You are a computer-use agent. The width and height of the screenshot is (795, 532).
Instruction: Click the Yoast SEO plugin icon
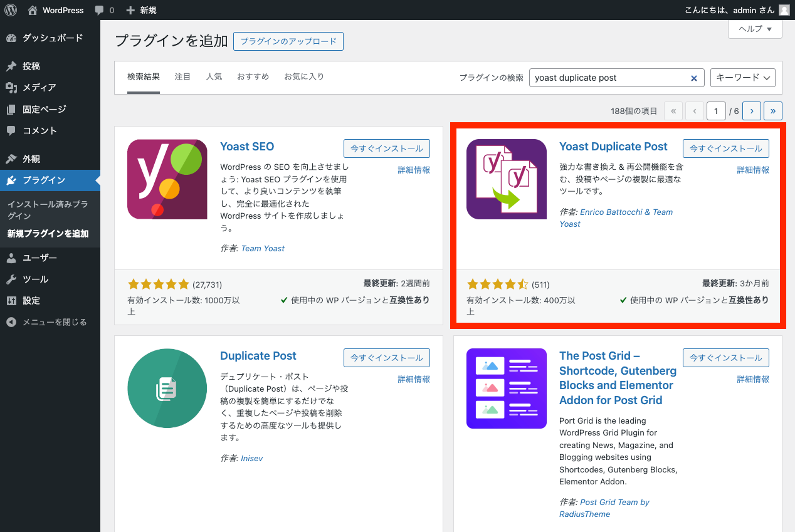[x=167, y=179]
